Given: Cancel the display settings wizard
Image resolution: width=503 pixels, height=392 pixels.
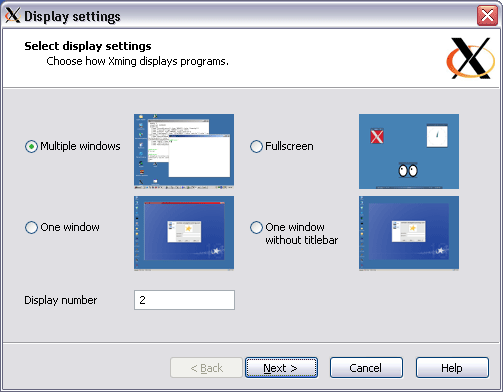Looking at the screenshot, I should point(366,368).
